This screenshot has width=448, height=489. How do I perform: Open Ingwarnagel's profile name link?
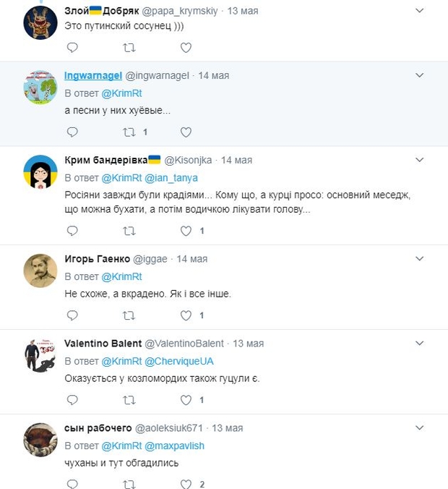[x=93, y=75]
